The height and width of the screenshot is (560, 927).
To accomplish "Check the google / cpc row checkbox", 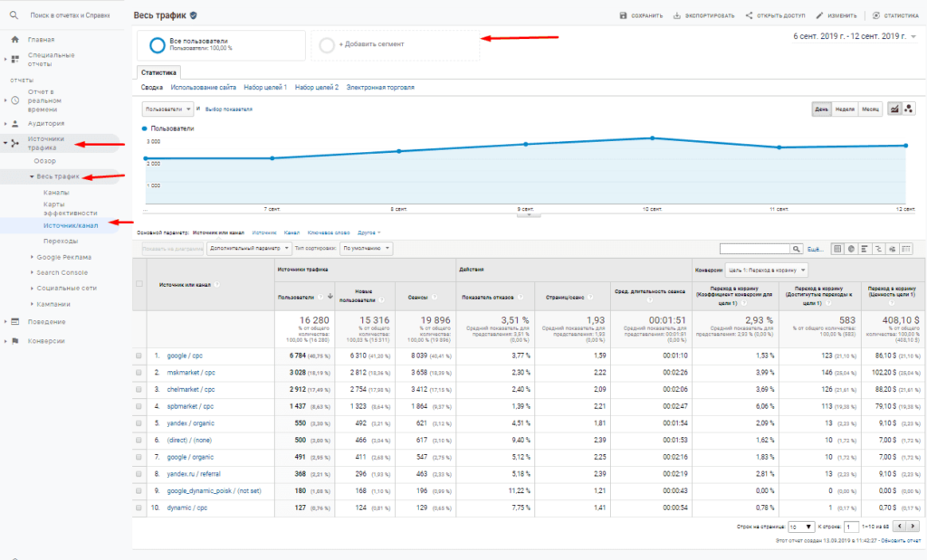I will coord(139,356).
